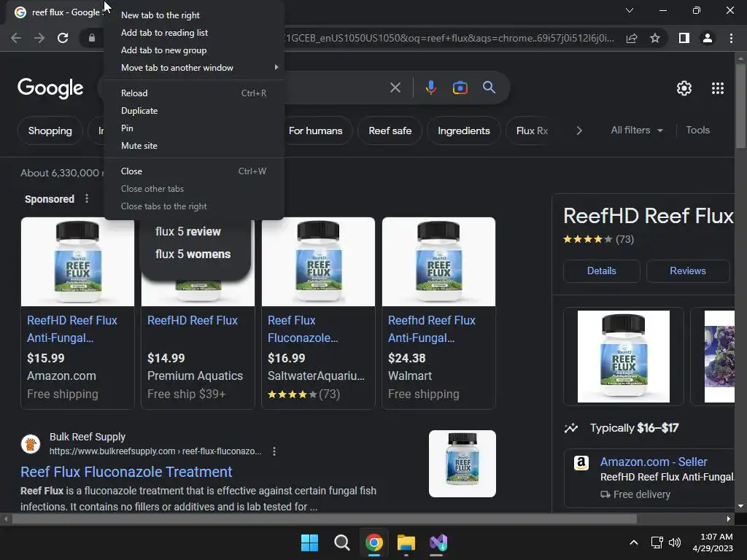This screenshot has height=560, width=747.
Task: Clear the search box with X
Action: [395, 87]
